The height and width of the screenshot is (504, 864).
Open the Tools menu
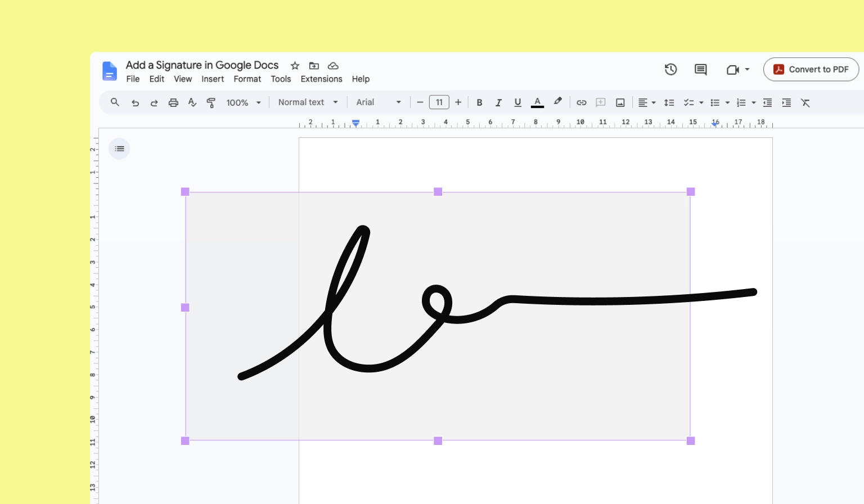coord(281,79)
